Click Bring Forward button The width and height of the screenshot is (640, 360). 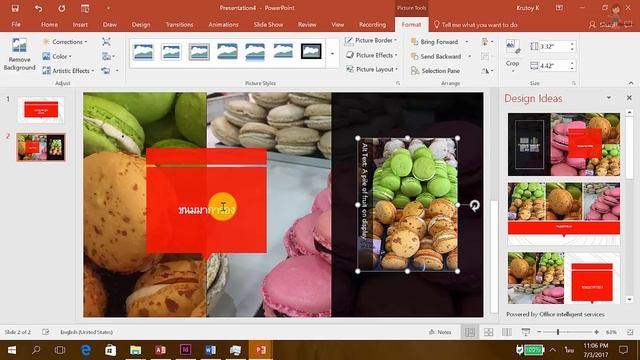(x=435, y=42)
